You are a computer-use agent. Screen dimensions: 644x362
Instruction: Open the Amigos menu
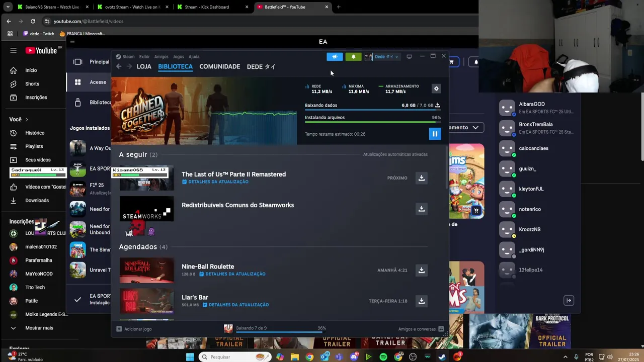161,57
